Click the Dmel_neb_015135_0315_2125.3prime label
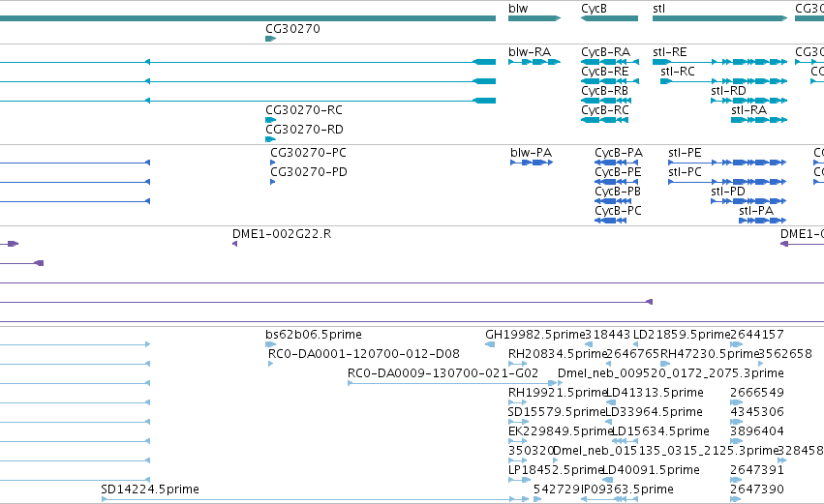Image resolution: width=824 pixels, height=504 pixels. click(665, 451)
